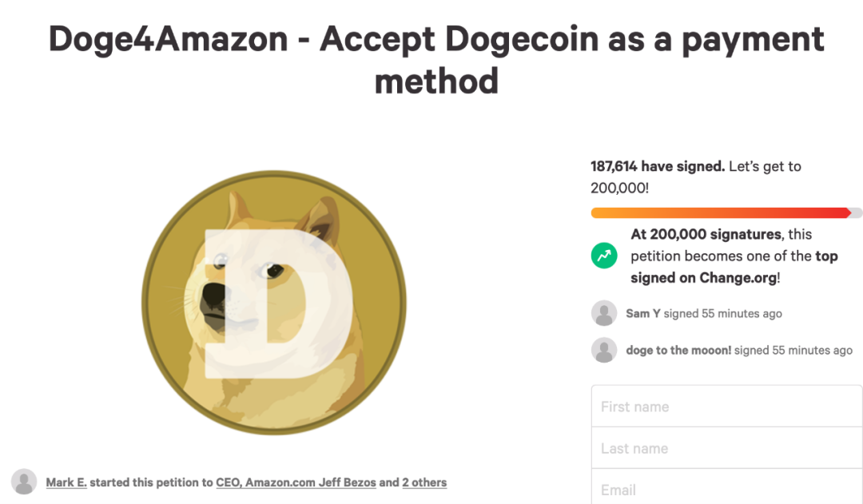Open the Dogecoin coin petition image
This screenshot has width=863, height=504.
(274, 303)
